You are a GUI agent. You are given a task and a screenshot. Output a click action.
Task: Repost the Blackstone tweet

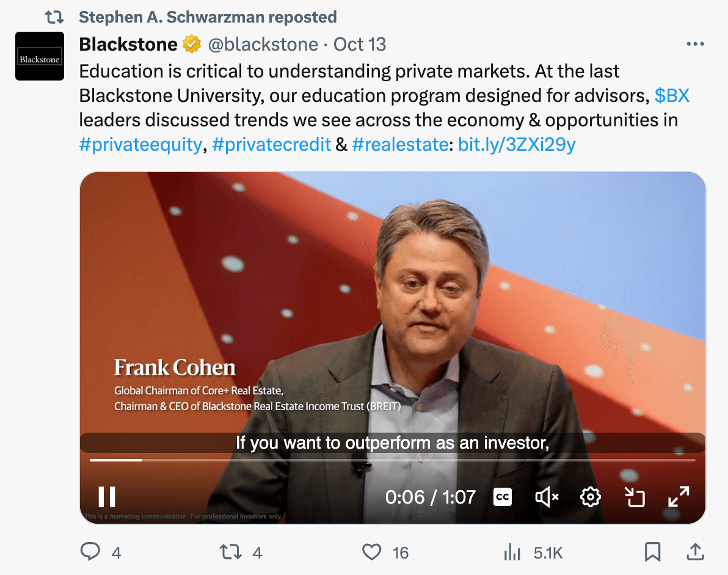tap(231, 552)
